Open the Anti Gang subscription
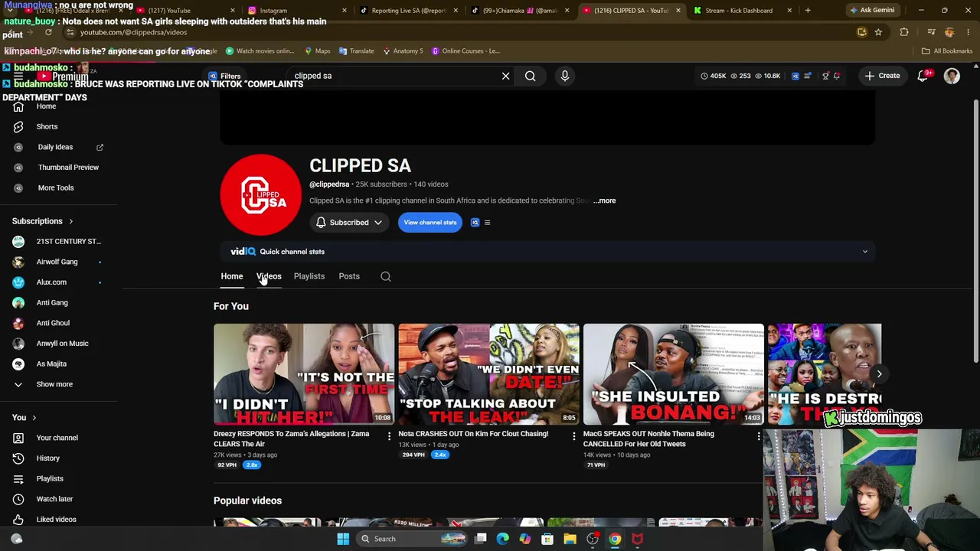The height and width of the screenshot is (551, 980). 52,302
